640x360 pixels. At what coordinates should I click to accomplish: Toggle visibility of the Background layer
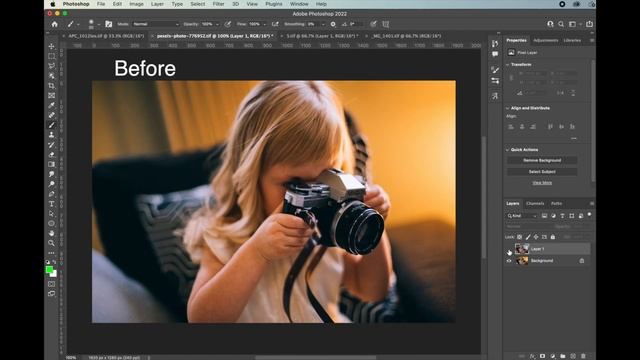(x=509, y=261)
